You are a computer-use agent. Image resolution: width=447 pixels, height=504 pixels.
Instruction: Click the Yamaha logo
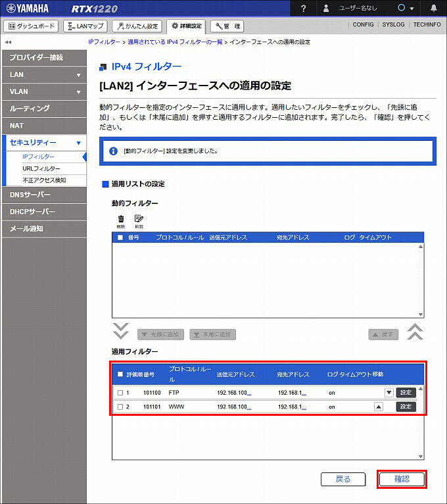click(28, 9)
